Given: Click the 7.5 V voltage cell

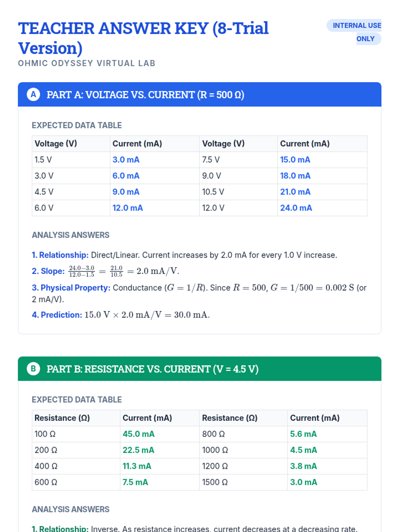Looking at the screenshot, I should coord(211,160).
